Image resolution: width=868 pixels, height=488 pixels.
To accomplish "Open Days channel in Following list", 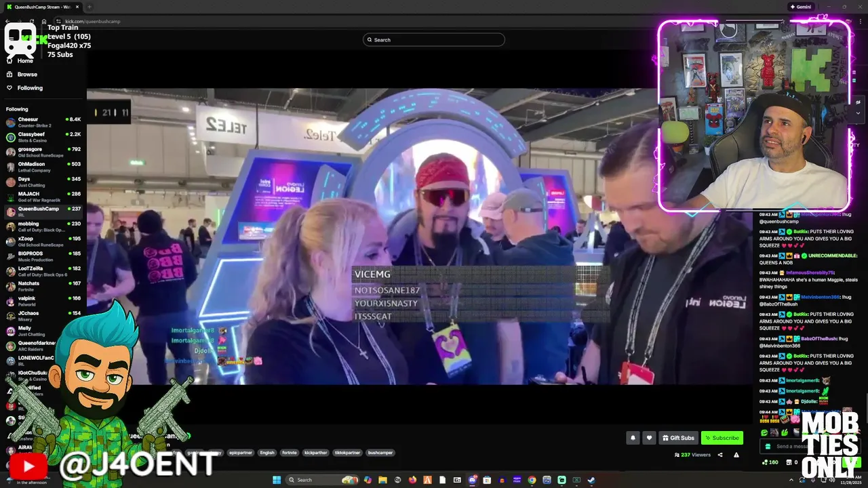I will tap(43, 182).
